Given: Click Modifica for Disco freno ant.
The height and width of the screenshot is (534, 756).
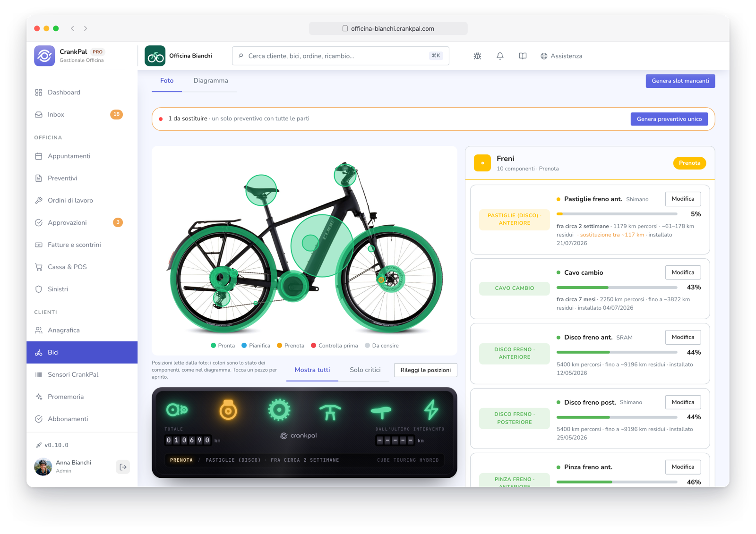Looking at the screenshot, I should pos(683,337).
